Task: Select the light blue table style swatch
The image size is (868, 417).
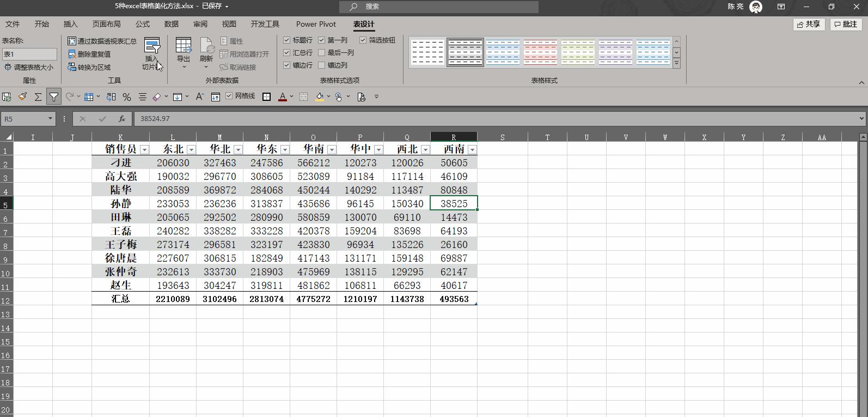Action: tap(503, 52)
